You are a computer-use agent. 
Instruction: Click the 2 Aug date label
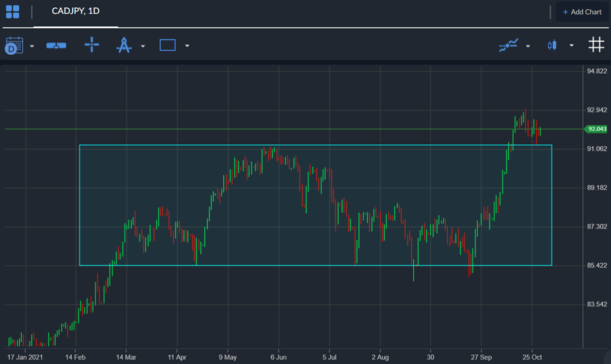tap(380, 357)
